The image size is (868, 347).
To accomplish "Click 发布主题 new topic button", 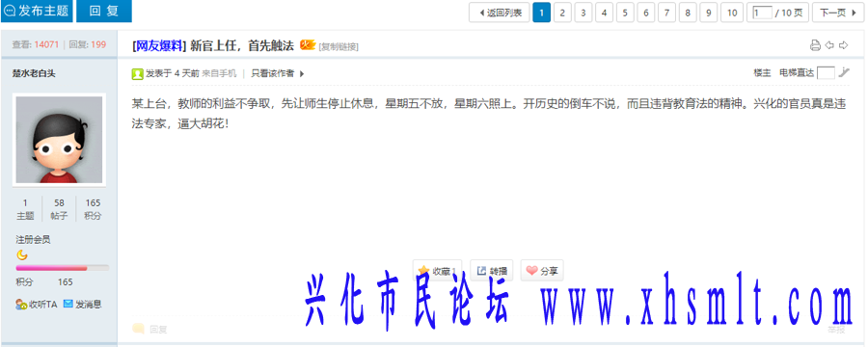I will click(x=37, y=11).
